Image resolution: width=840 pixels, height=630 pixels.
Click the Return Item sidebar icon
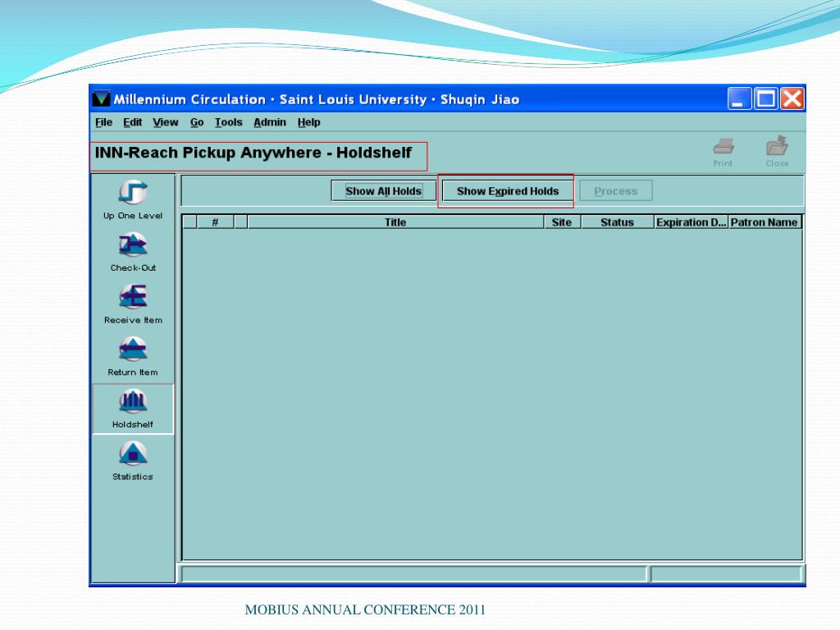click(133, 349)
